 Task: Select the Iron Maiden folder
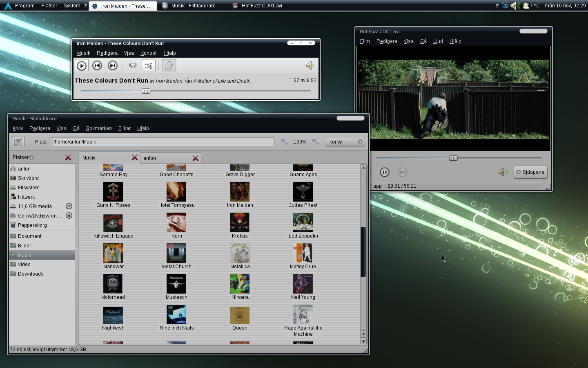click(240, 195)
